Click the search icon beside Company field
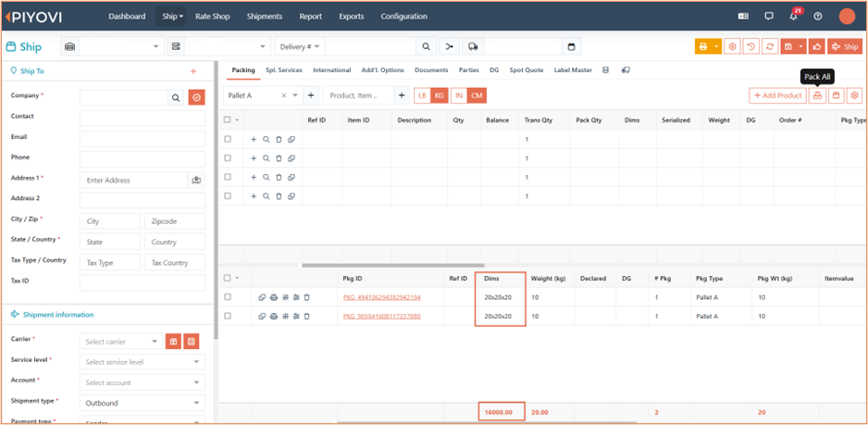Image resolution: width=868 pixels, height=425 pixels. [175, 97]
